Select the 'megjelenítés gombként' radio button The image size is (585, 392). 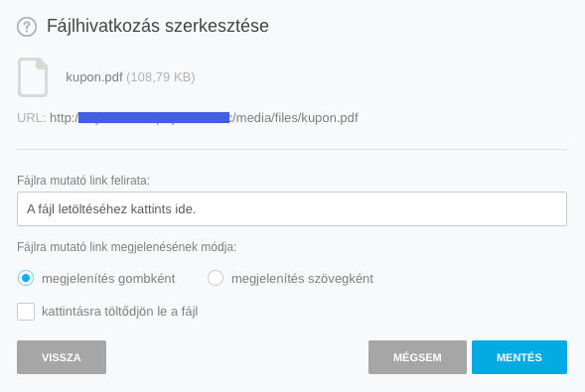[26, 278]
